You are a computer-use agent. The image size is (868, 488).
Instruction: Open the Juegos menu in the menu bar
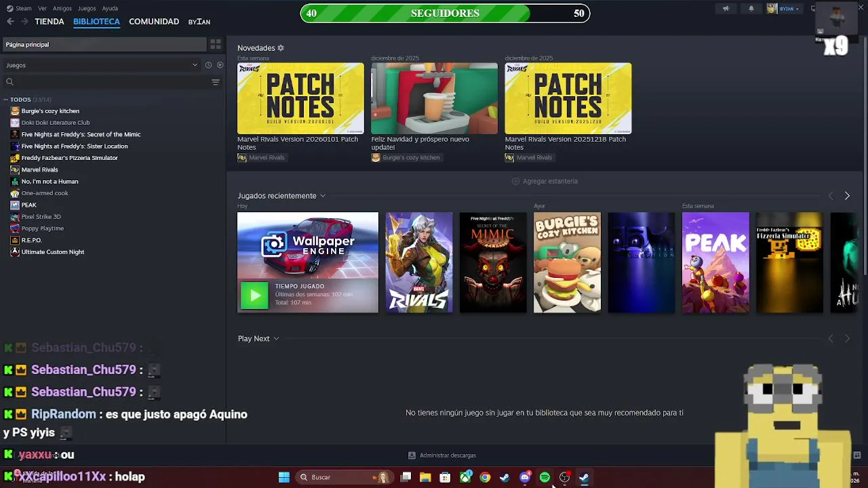pyautogui.click(x=87, y=9)
